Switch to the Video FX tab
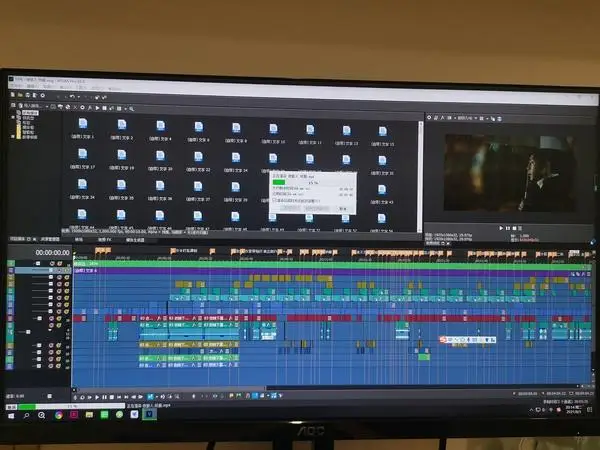 (x=104, y=240)
